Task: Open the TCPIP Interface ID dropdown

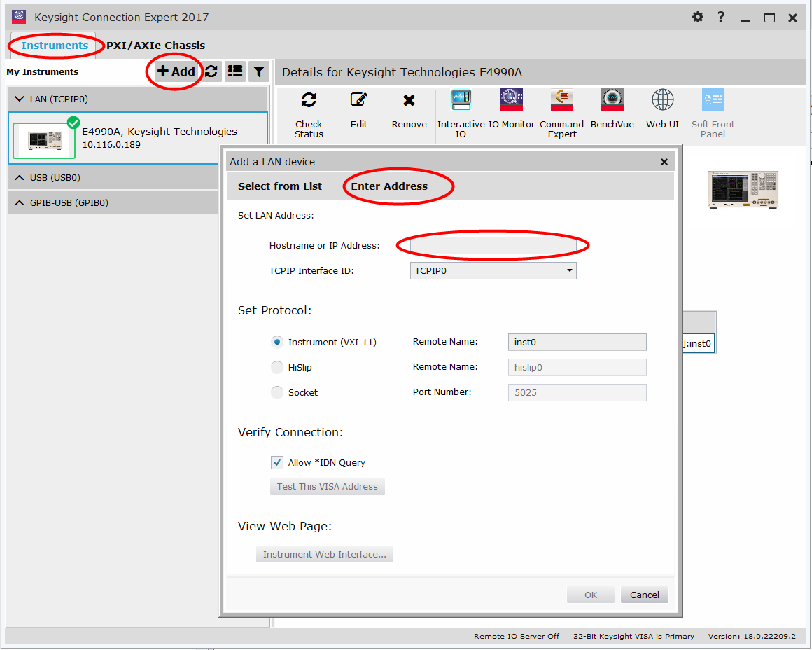Action: click(493, 270)
